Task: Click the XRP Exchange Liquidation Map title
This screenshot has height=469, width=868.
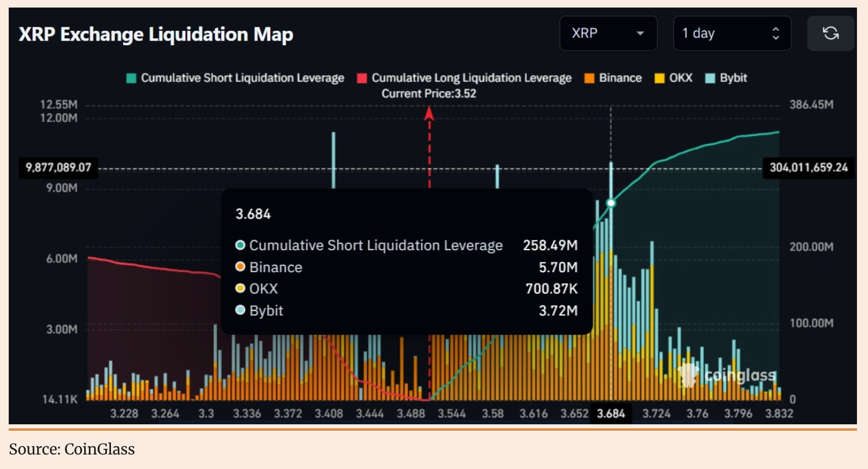Action: coord(156,35)
